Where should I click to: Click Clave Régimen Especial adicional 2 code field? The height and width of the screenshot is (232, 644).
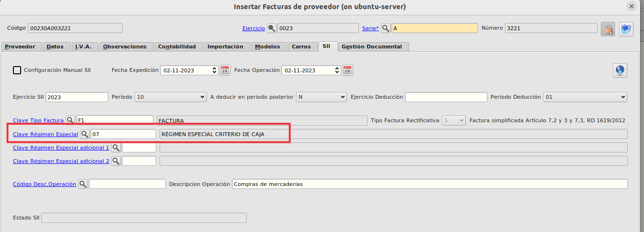[x=139, y=161]
